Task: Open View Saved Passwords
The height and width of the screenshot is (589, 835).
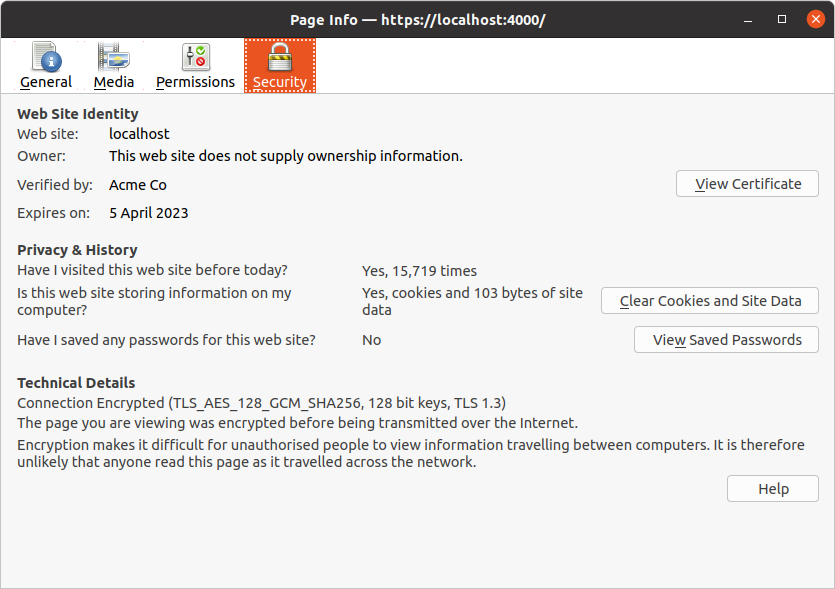Action: pos(726,340)
